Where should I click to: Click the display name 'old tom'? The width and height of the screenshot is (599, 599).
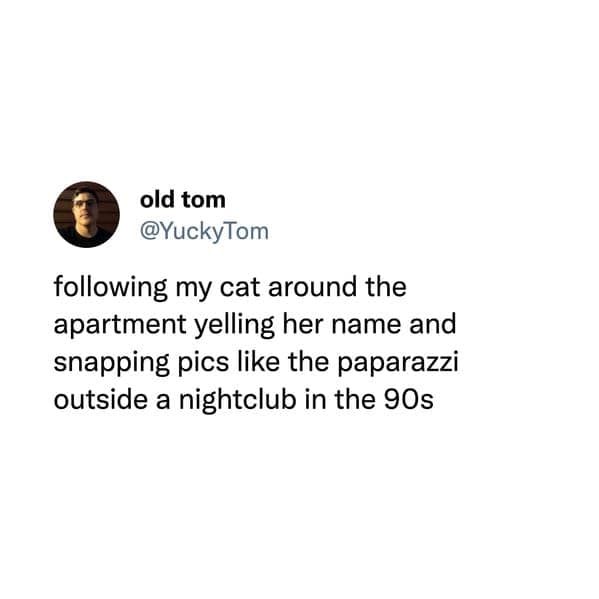pos(183,200)
